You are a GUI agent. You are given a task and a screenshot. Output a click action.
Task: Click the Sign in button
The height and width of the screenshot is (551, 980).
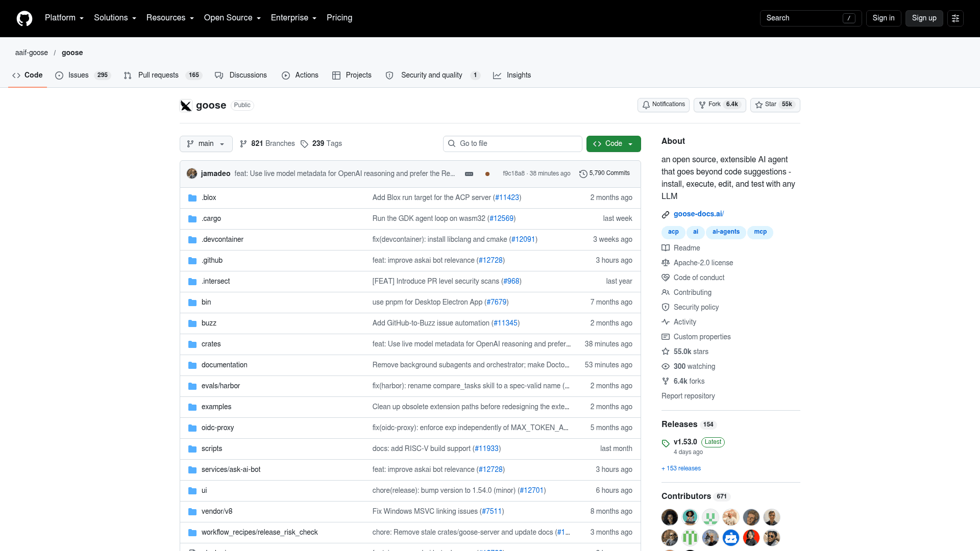click(x=884, y=18)
